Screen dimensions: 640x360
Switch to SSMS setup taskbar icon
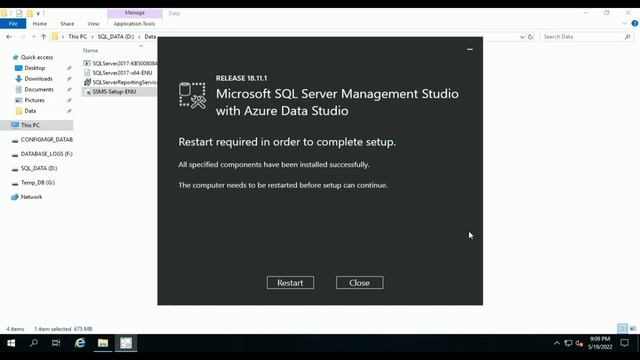(x=126, y=343)
